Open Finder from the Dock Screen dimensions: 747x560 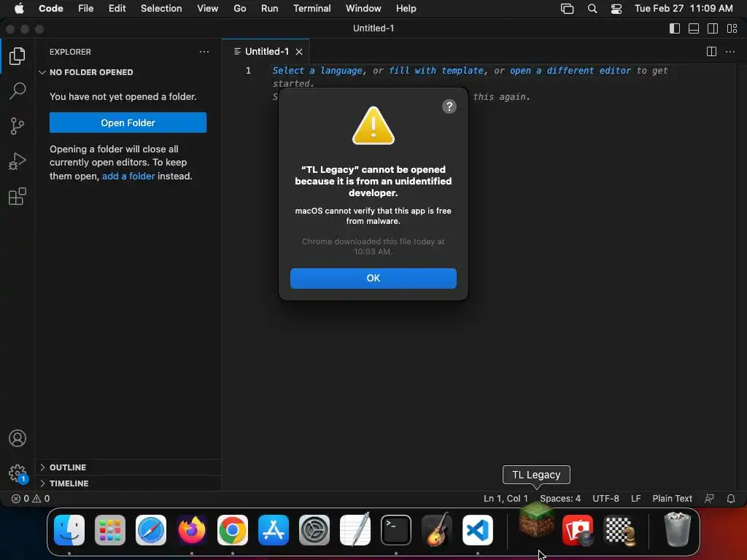point(69,530)
